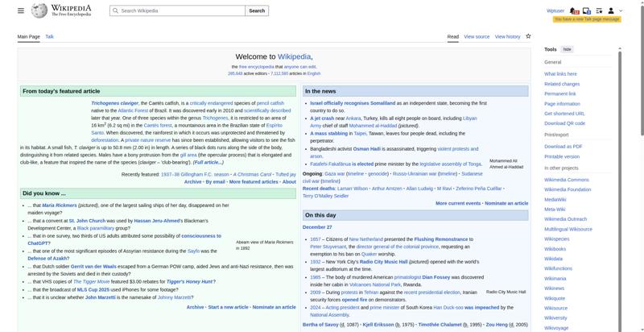Open the alerts bell notifications
644x332 pixels.
(x=575, y=11)
